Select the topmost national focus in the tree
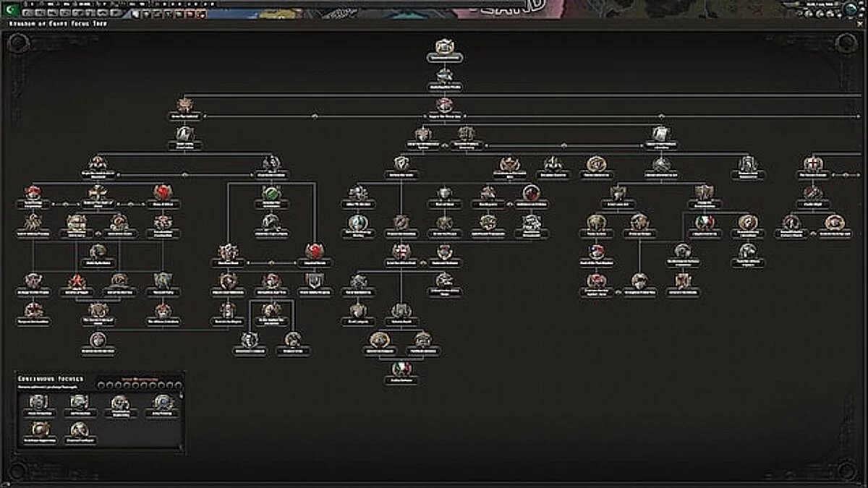This screenshot has width=868, height=488. pos(443,45)
